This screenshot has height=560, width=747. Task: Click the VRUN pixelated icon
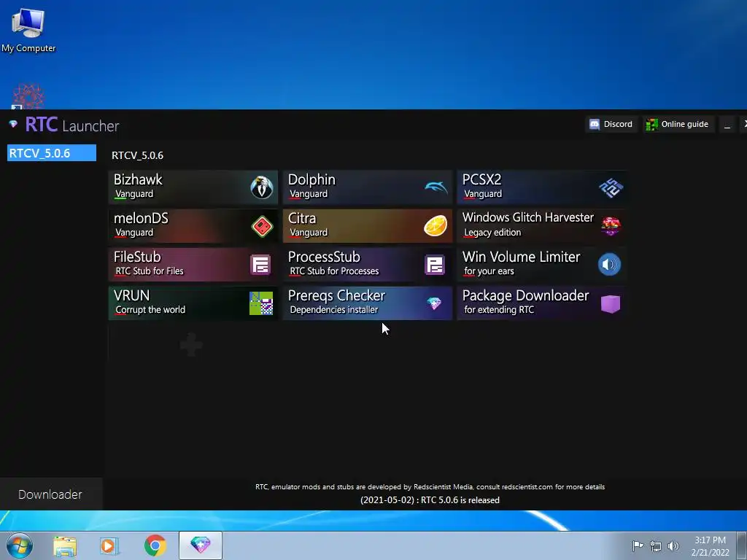coord(261,303)
